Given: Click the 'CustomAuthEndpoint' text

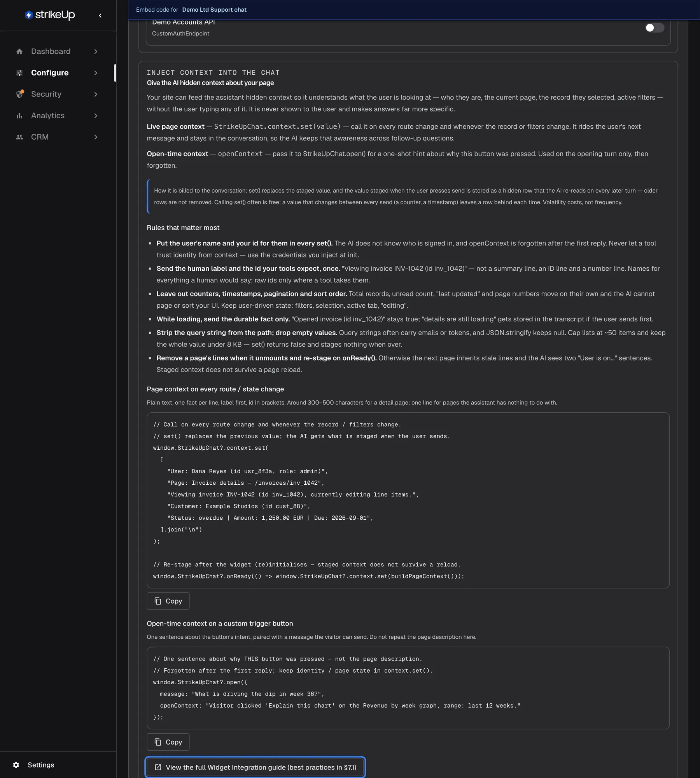Looking at the screenshot, I should 180,33.
